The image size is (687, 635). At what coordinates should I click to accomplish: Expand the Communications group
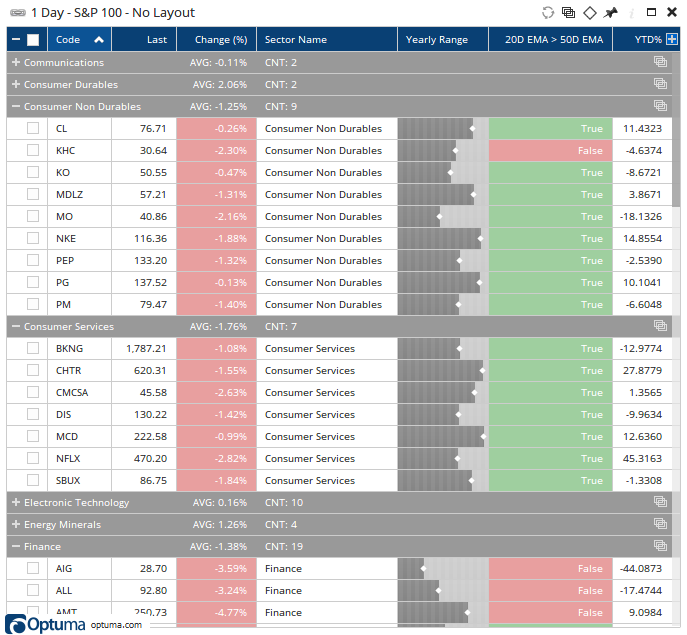point(16,62)
